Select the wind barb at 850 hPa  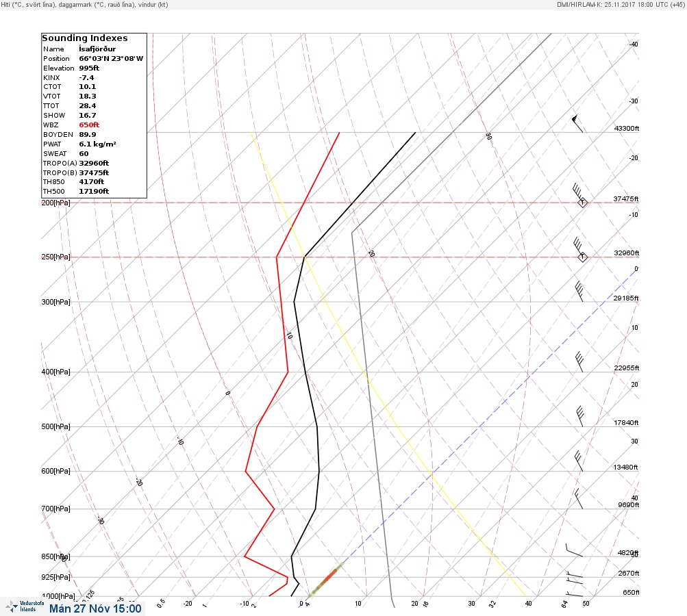pos(574,550)
